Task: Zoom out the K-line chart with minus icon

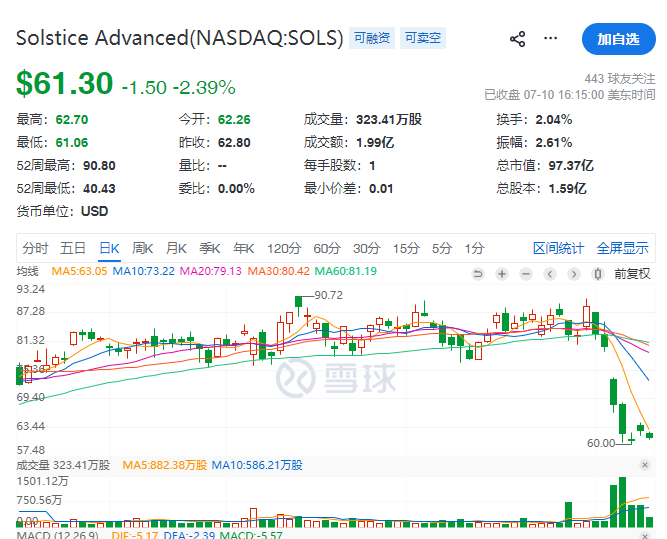Action: coord(526,274)
